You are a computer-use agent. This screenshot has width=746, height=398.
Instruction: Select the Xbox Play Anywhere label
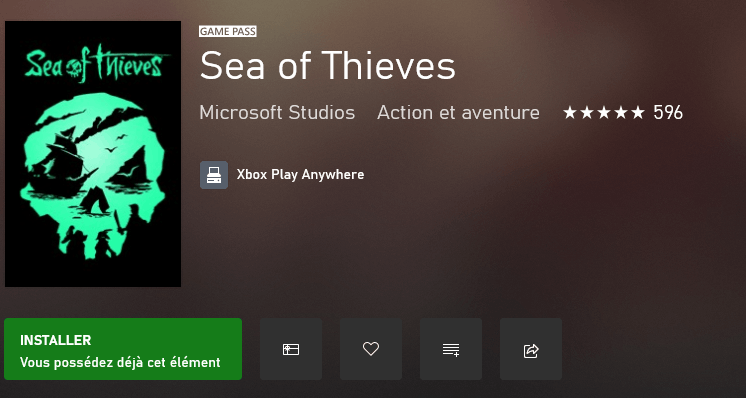(x=300, y=175)
